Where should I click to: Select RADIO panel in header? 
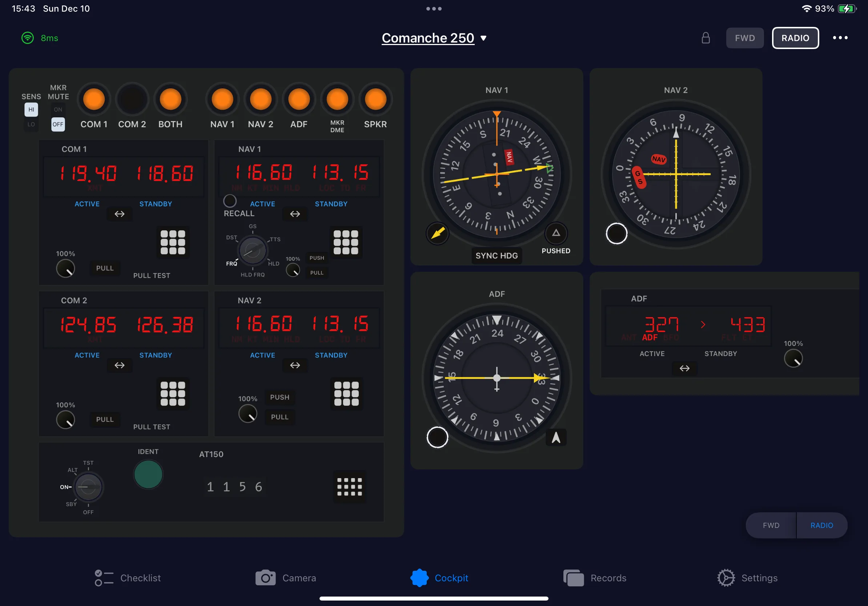(795, 38)
